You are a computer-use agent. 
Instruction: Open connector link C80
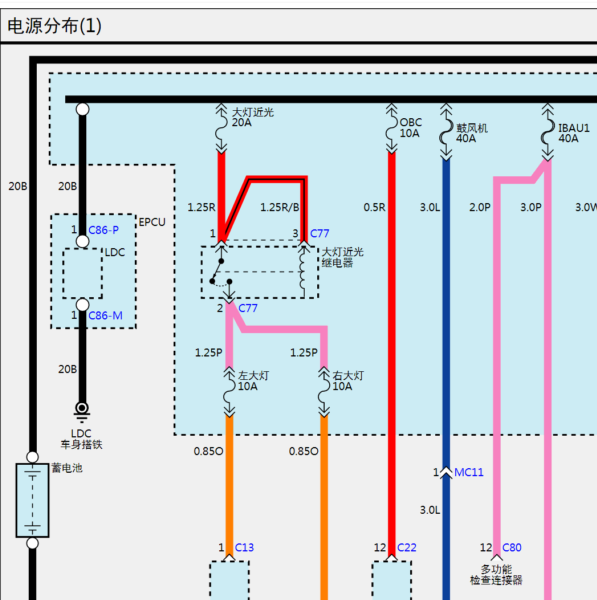tap(512, 548)
